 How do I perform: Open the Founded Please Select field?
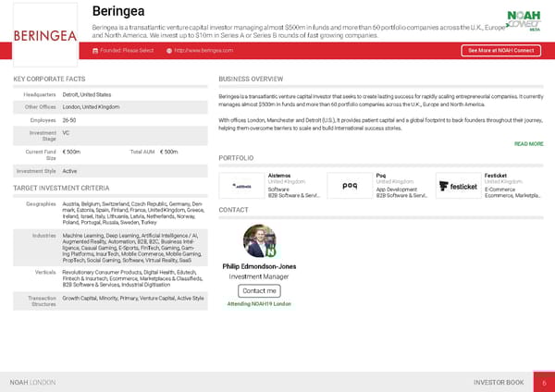click(127, 50)
